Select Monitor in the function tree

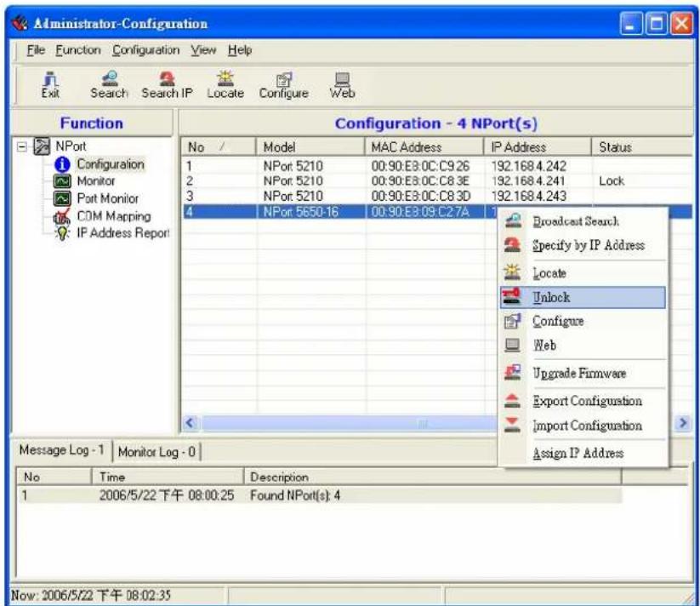point(96,180)
